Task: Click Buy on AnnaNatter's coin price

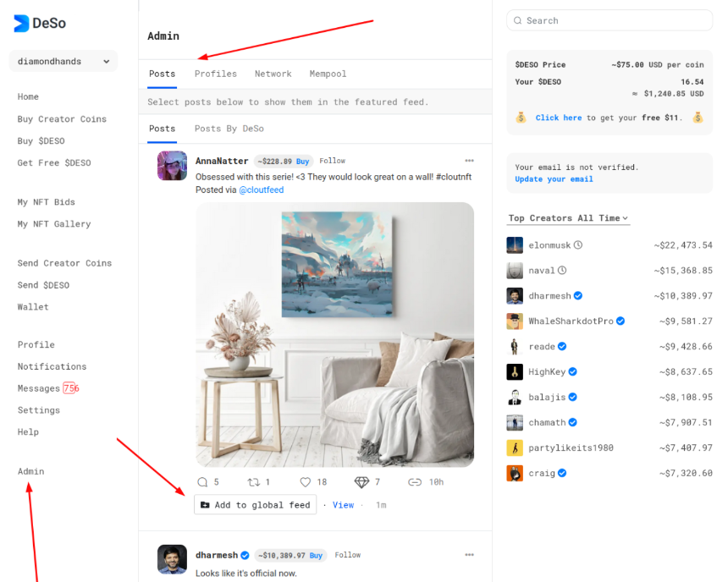Action: [302, 162]
